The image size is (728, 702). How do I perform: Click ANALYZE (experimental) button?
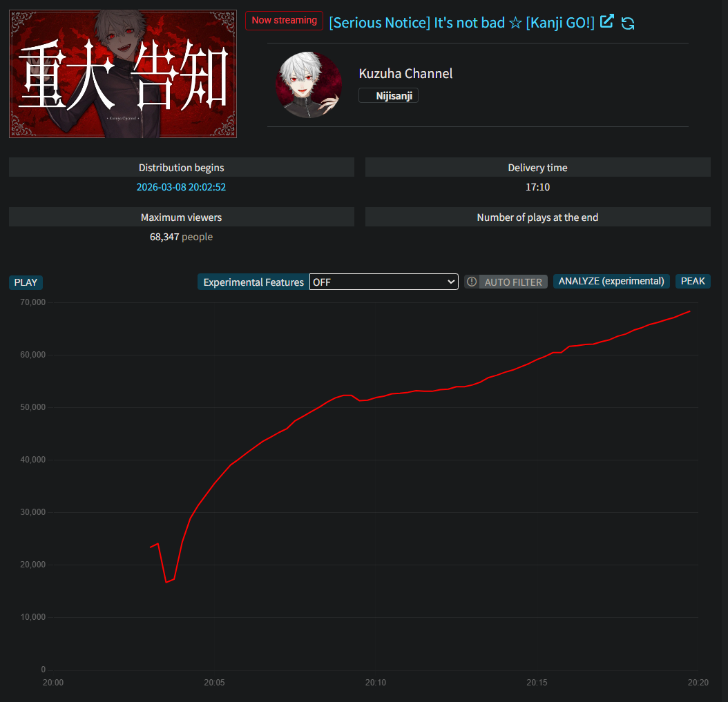(x=611, y=281)
